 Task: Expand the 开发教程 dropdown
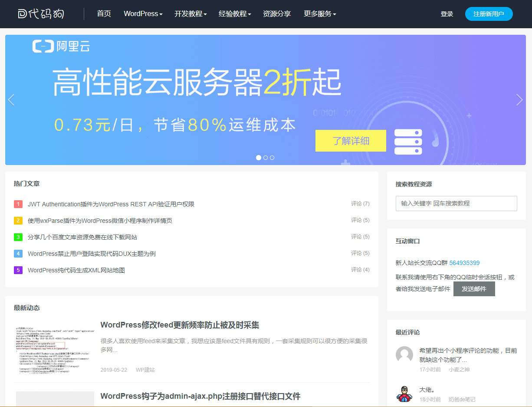[x=190, y=13]
